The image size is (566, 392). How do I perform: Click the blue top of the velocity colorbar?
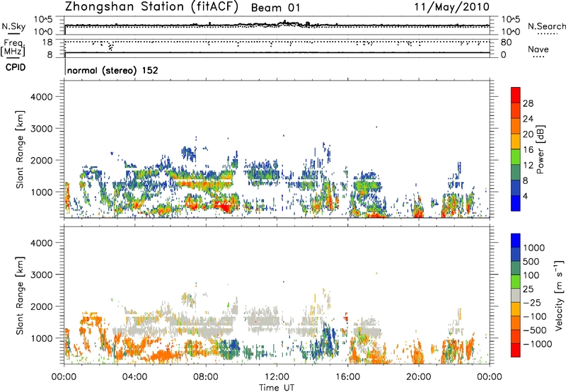[516, 241]
